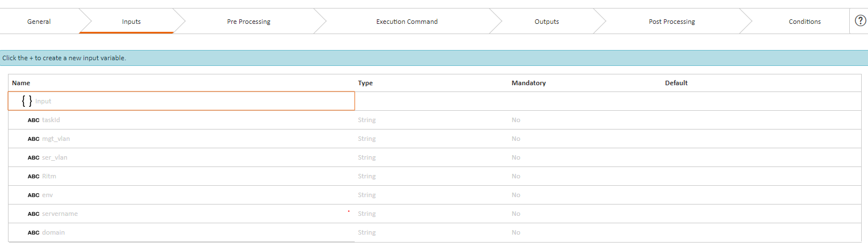Switch to the Post Processing tab
Image resolution: width=868 pixels, height=246 pixels.
tap(672, 22)
